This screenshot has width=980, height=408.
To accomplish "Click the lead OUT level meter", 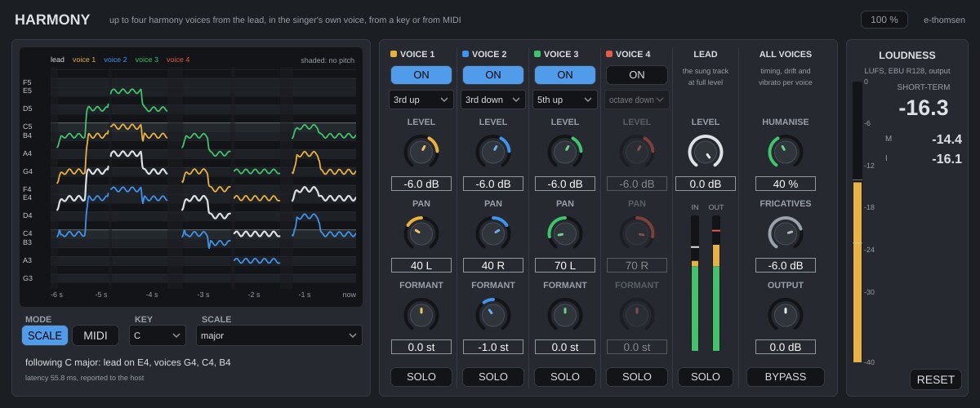I will tap(716, 283).
